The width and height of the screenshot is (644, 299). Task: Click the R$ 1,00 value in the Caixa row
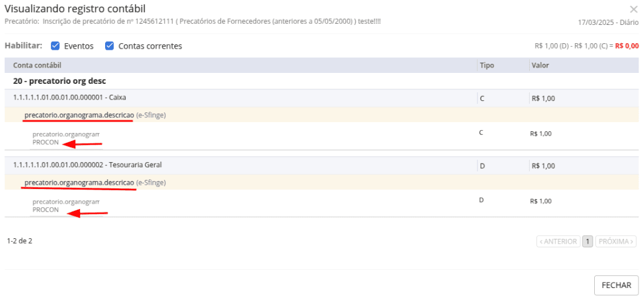(x=543, y=98)
